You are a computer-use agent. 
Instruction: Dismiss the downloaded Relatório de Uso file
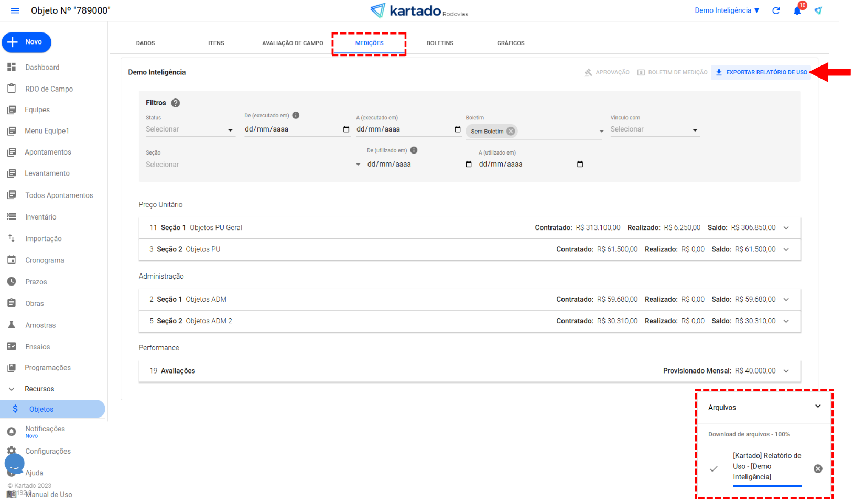coord(818,469)
